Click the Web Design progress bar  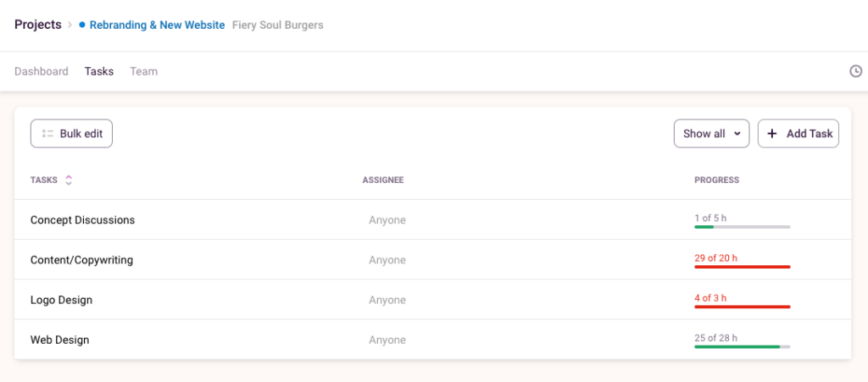[x=742, y=346]
